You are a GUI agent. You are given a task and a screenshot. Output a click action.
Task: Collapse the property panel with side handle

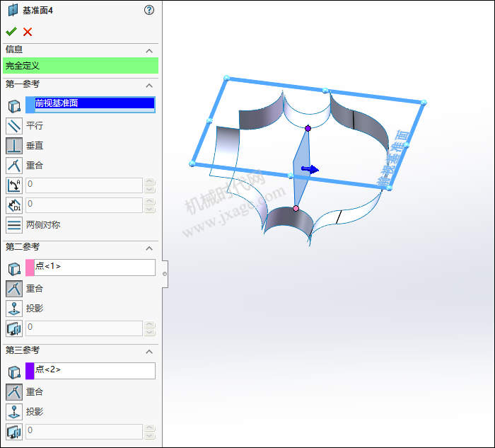tap(165, 274)
